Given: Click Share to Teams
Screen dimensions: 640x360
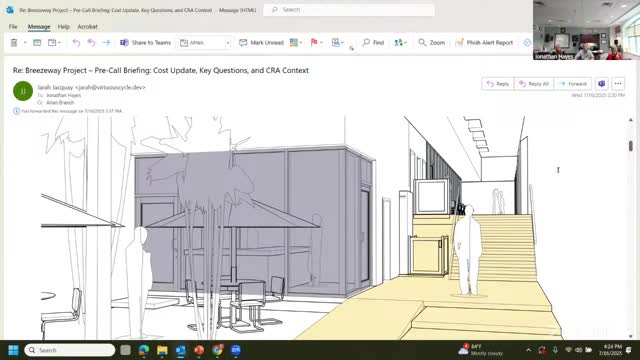Looking at the screenshot, I should pyautogui.click(x=145, y=42).
